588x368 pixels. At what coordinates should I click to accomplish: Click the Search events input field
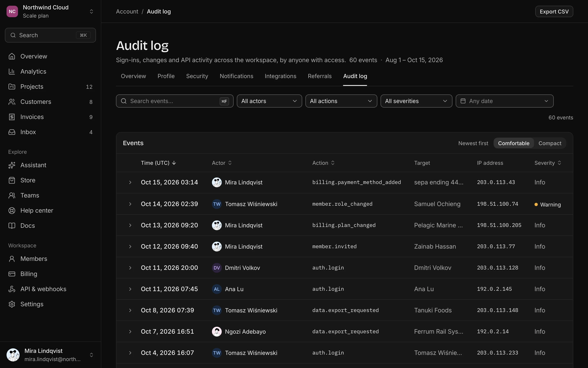(x=174, y=101)
